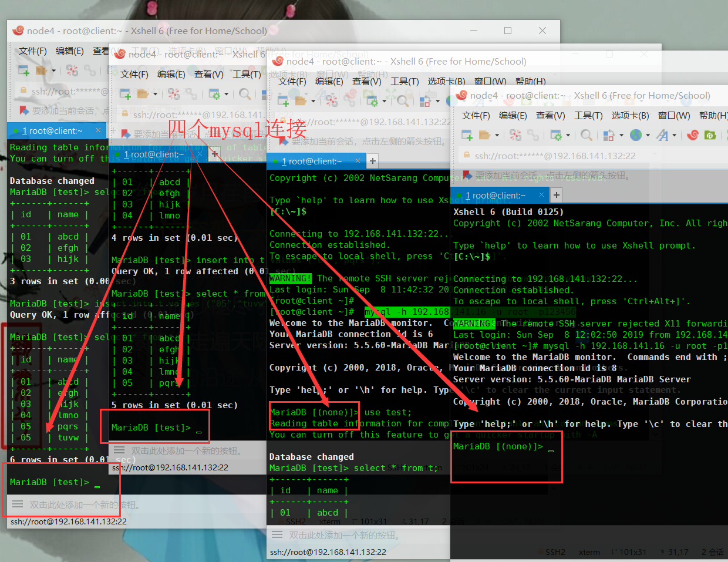
Task: Open 查看(V) menu in front window
Action: [x=550, y=116]
